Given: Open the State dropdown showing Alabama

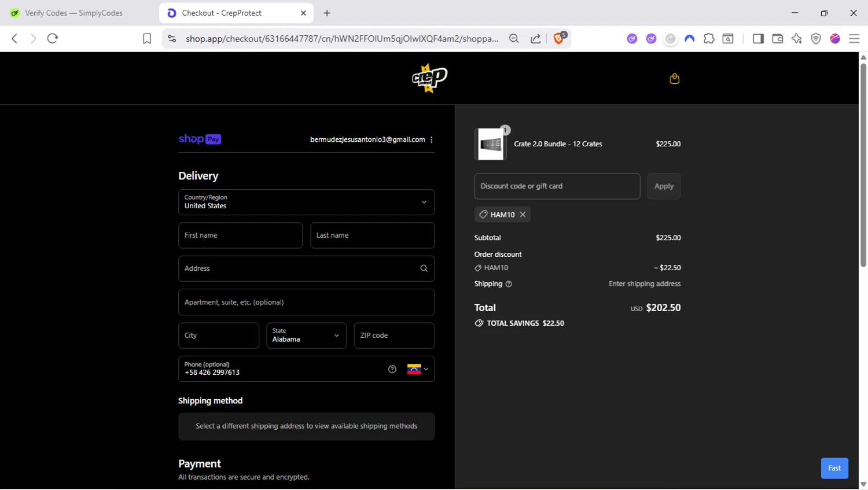Looking at the screenshot, I should pos(306,336).
